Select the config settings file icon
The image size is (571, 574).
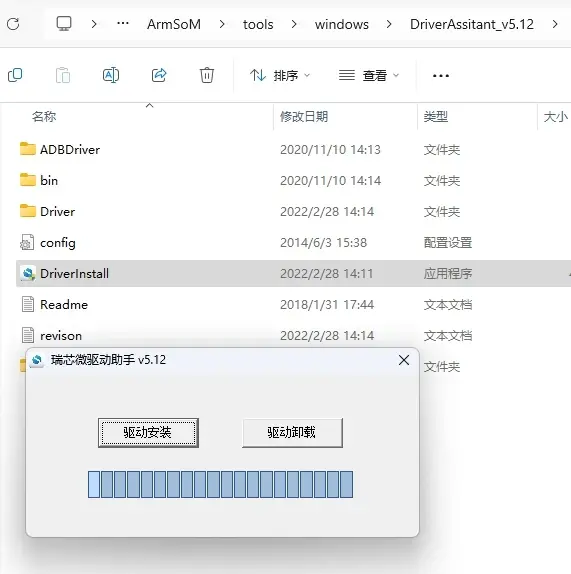pyautogui.click(x=27, y=242)
